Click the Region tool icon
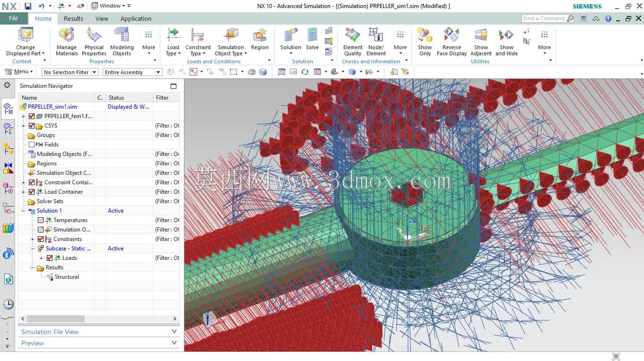Viewport: 644px width, 361px height. point(260,39)
